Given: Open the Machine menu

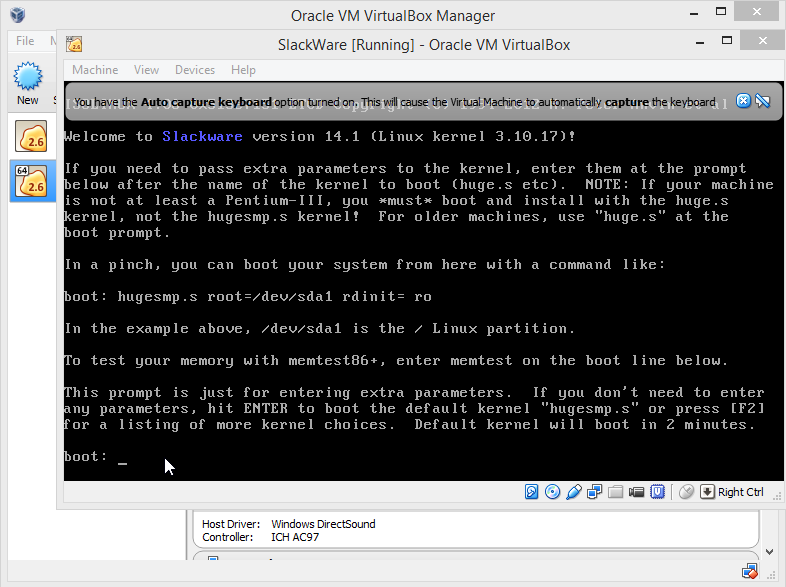Looking at the screenshot, I should (95, 70).
